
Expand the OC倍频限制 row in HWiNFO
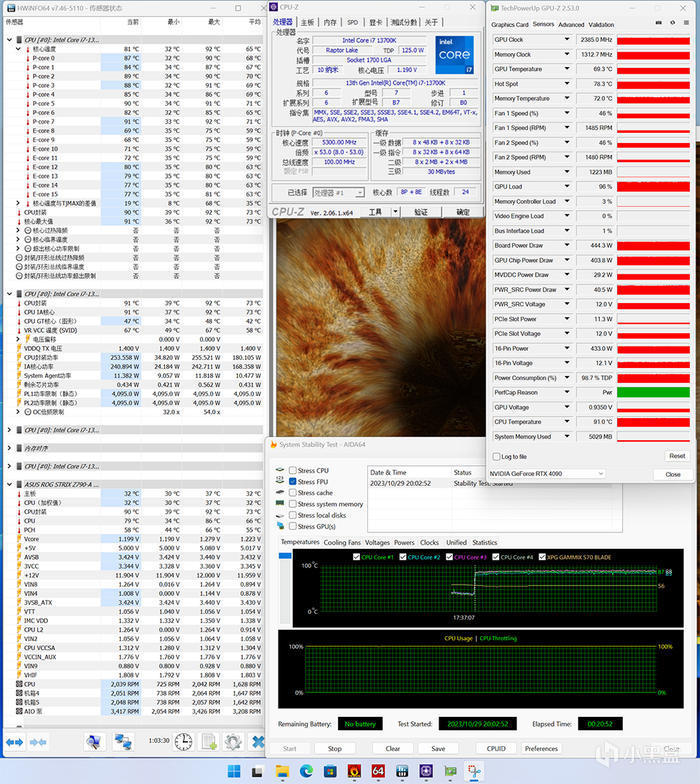pos(18,412)
